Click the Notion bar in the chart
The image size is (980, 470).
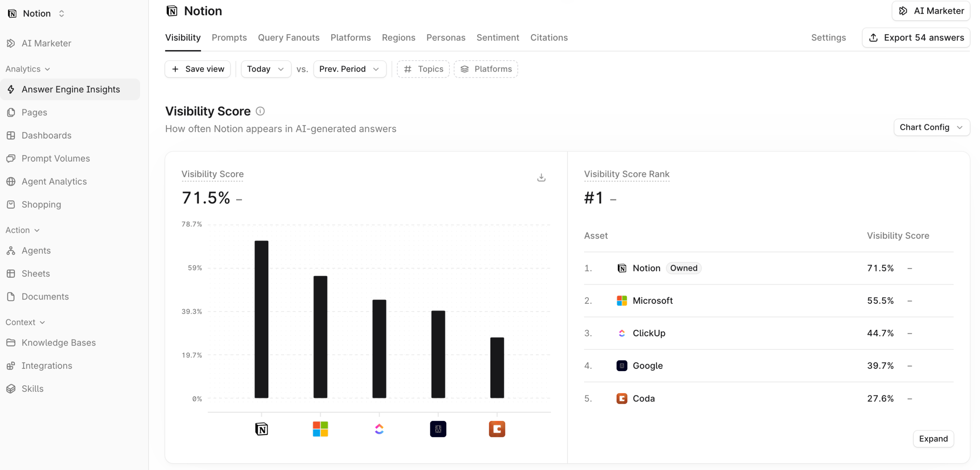click(x=261, y=319)
